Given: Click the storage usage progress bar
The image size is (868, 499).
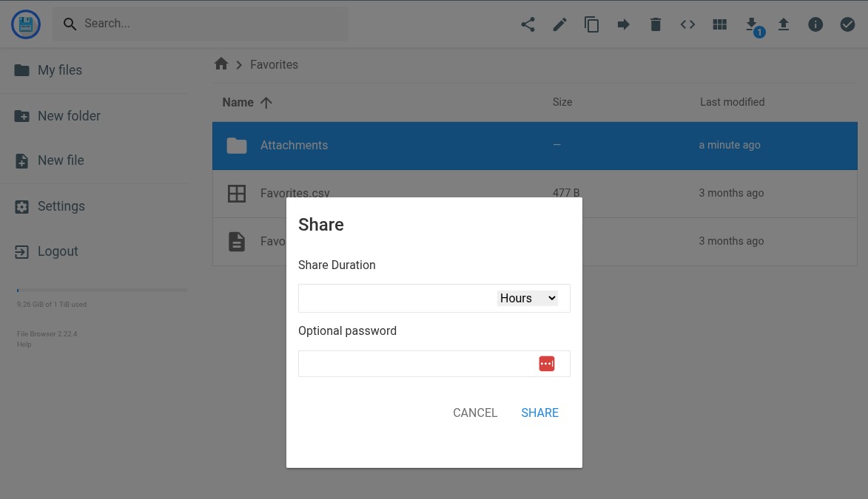Looking at the screenshot, I should tap(101, 290).
